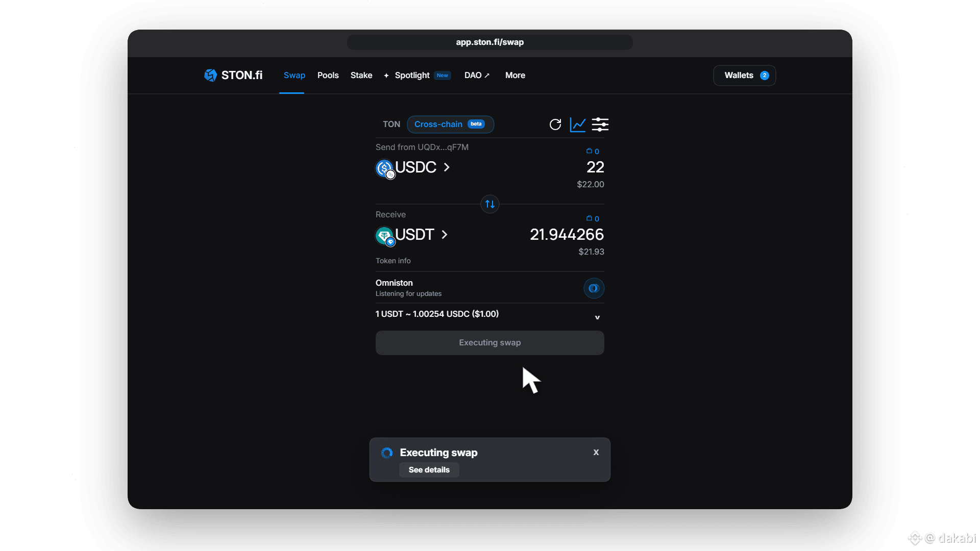Open the Spotlight tab
Screen dimensions: 980x551
(418, 76)
